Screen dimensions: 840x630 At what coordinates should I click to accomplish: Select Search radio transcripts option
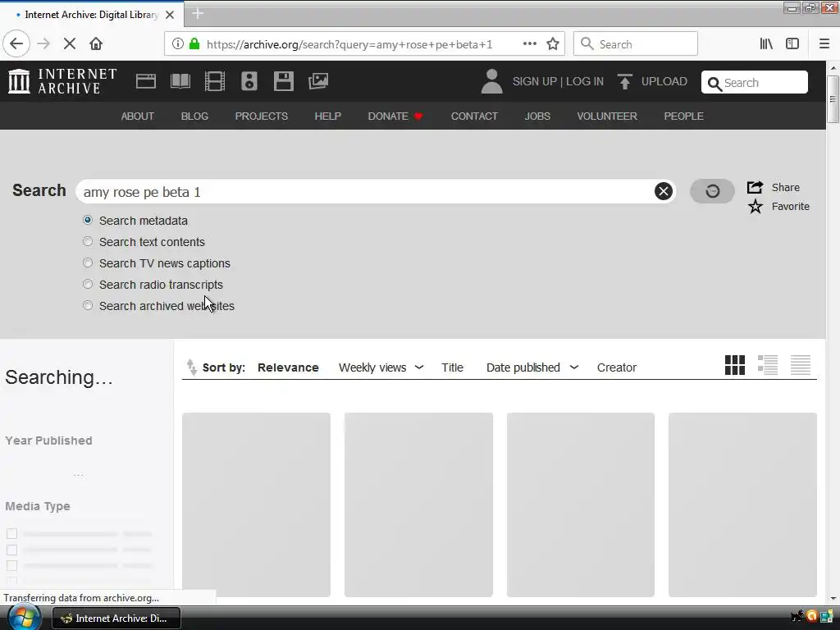88,285
